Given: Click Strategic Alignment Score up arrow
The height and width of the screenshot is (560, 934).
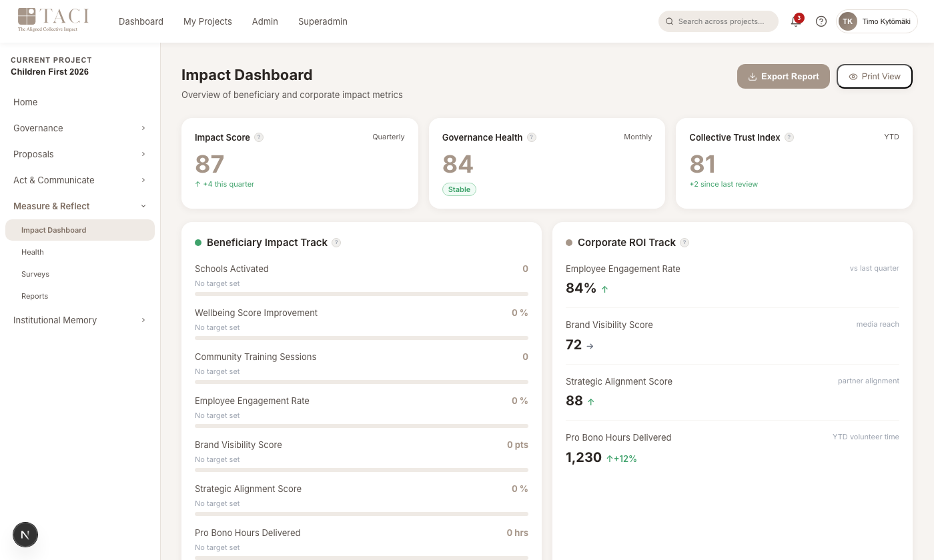Looking at the screenshot, I should pyautogui.click(x=591, y=402).
